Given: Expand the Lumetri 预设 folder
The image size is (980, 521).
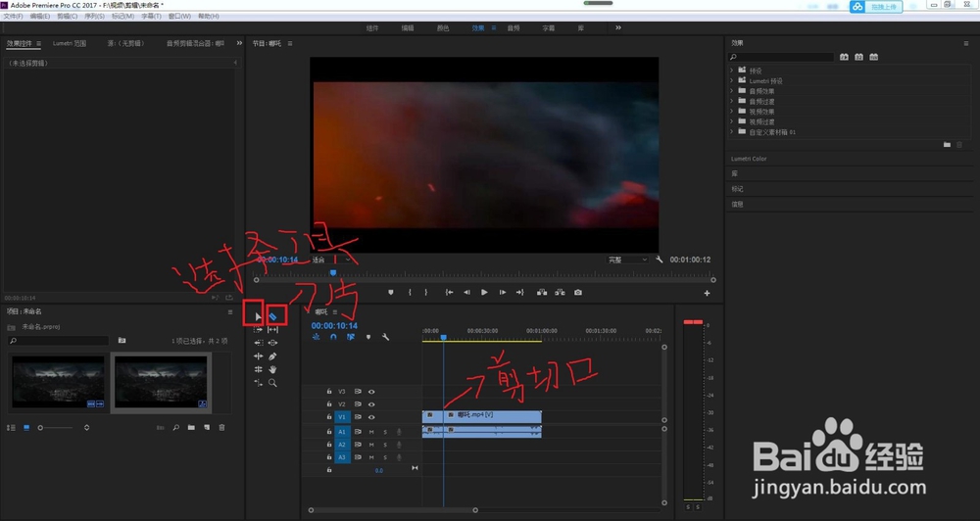Looking at the screenshot, I should (732, 80).
